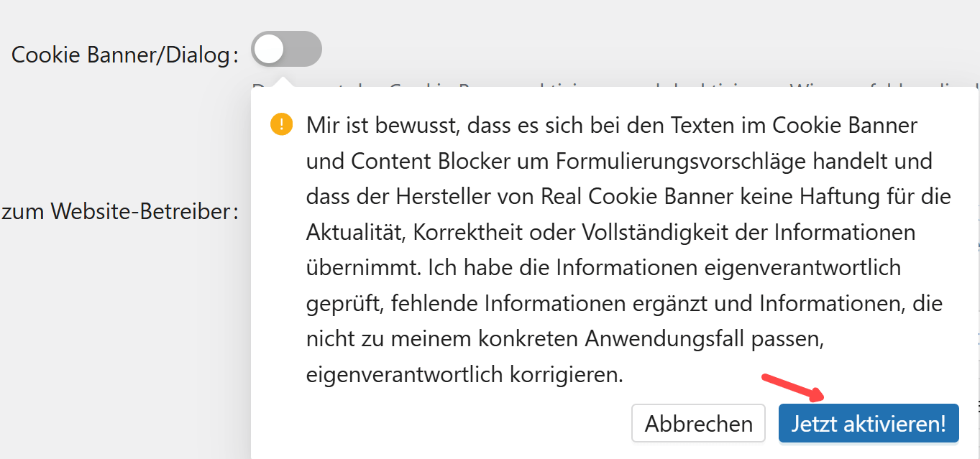
Task: Enable the Cookie Banner/Dialog toggle switch
Action: [x=286, y=50]
